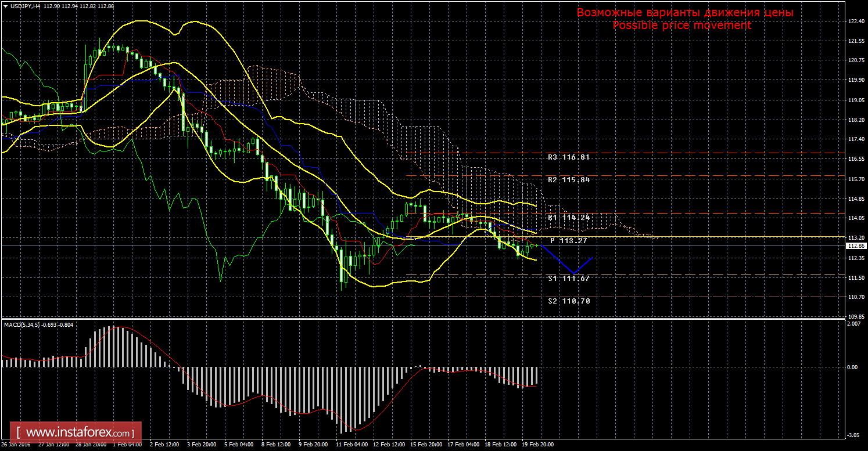Click the 11 Feb 04:00 time marker

(351, 445)
